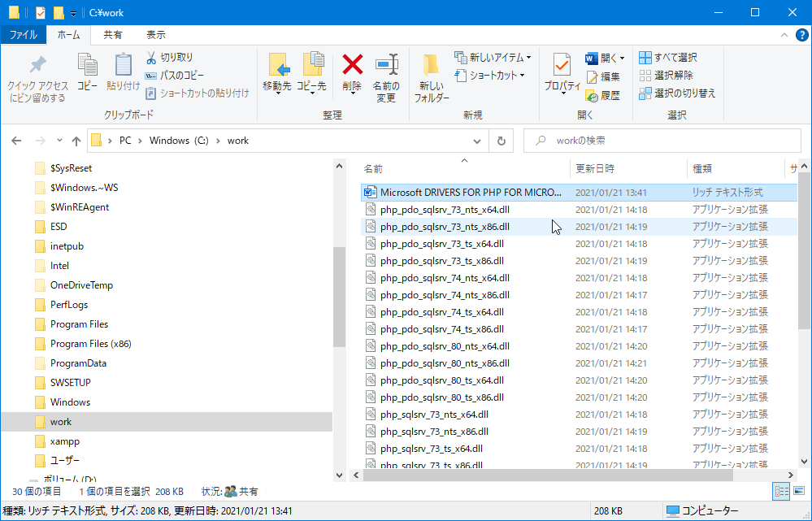Click the 削除 (Delete) red X icon
Image resolution: width=812 pixels, height=521 pixels.
(x=352, y=65)
